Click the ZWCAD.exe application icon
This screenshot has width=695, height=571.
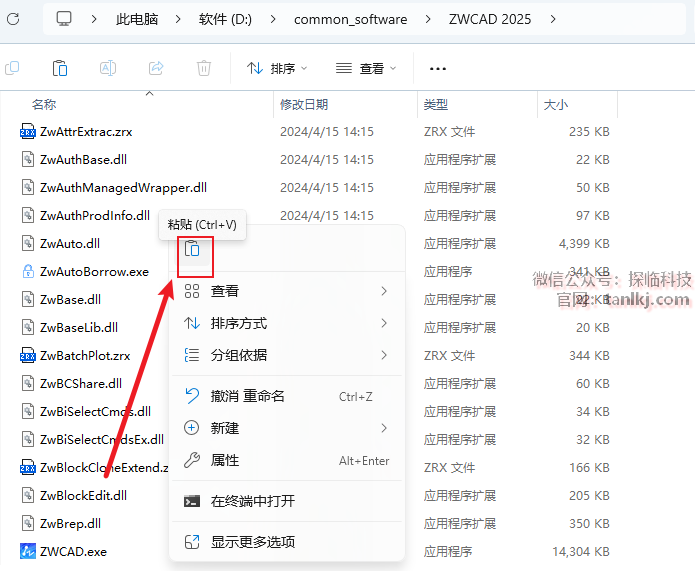(28, 551)
